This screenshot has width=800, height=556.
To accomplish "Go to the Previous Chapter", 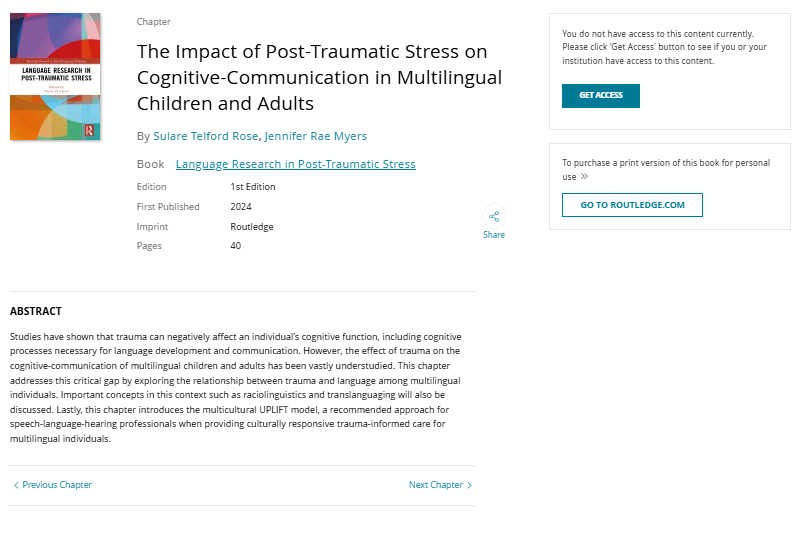I will tap(57, 485).
